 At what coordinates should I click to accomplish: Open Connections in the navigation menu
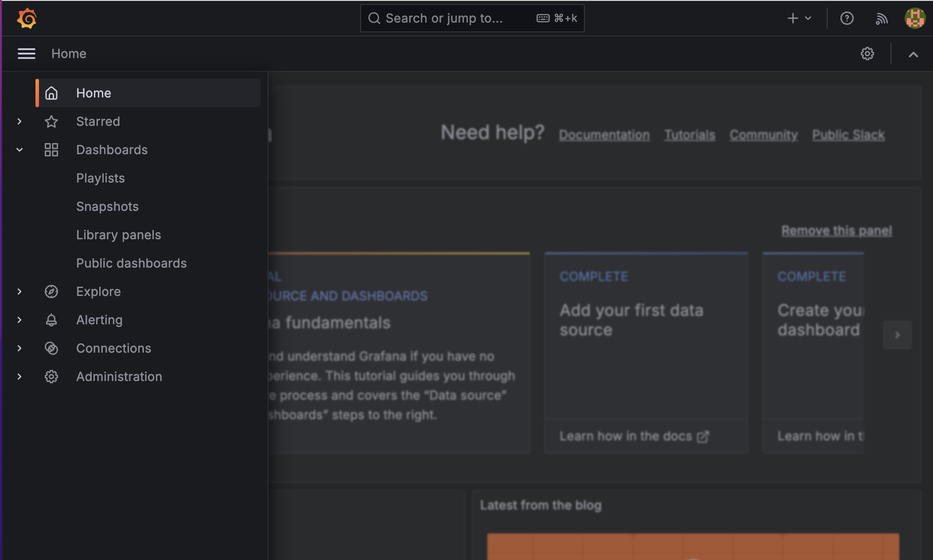113,348
